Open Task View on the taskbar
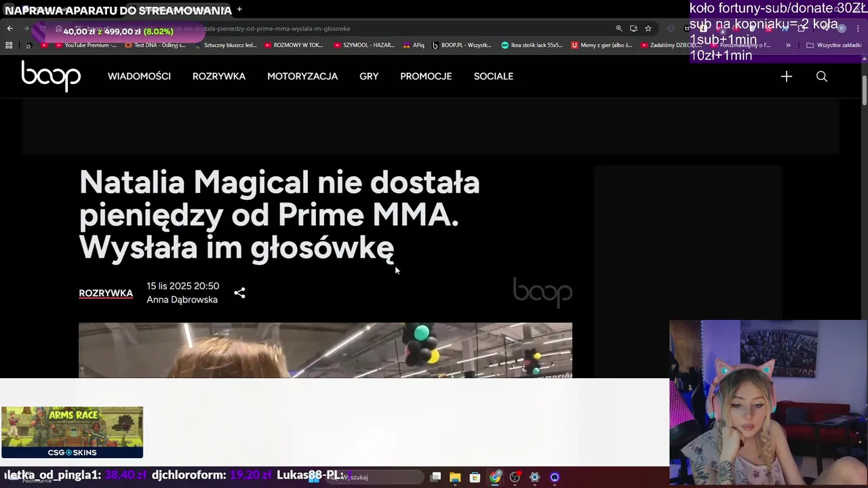This screenshot has height=488, width=868. tap(435, 477)
